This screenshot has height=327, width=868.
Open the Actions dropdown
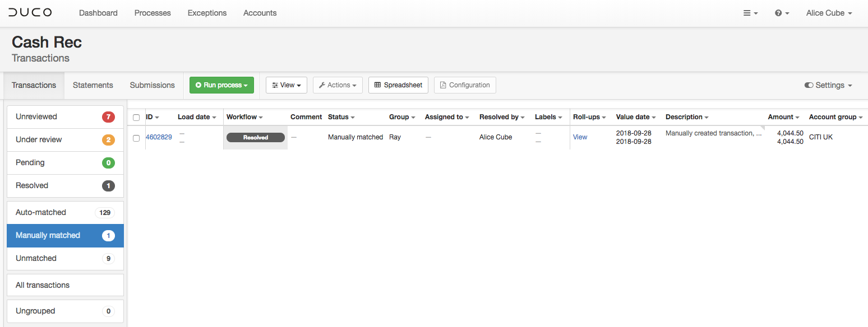[338, 85]
